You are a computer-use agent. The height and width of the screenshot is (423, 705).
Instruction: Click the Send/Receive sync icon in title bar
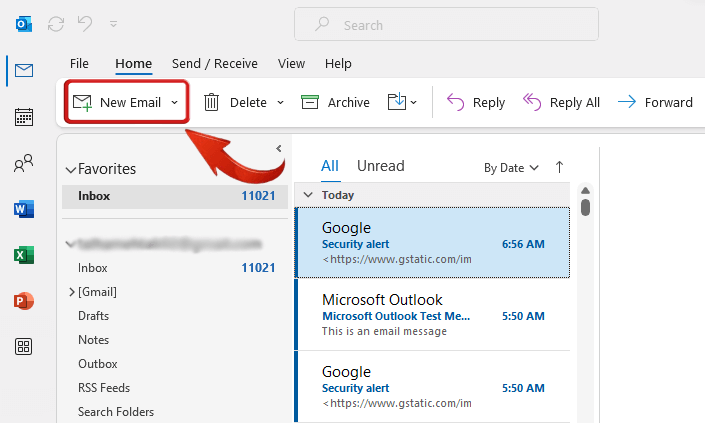(x=56, y=24)
